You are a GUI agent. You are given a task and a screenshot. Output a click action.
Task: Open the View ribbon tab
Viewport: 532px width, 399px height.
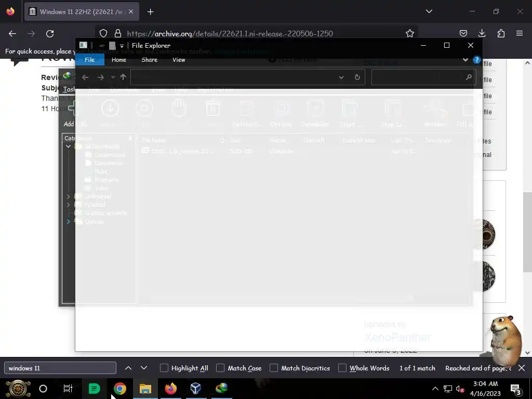(x=179, y=60)
